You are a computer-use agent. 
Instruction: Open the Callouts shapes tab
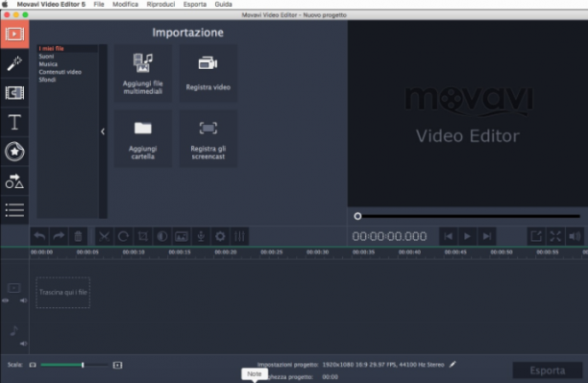click(14, 181)
